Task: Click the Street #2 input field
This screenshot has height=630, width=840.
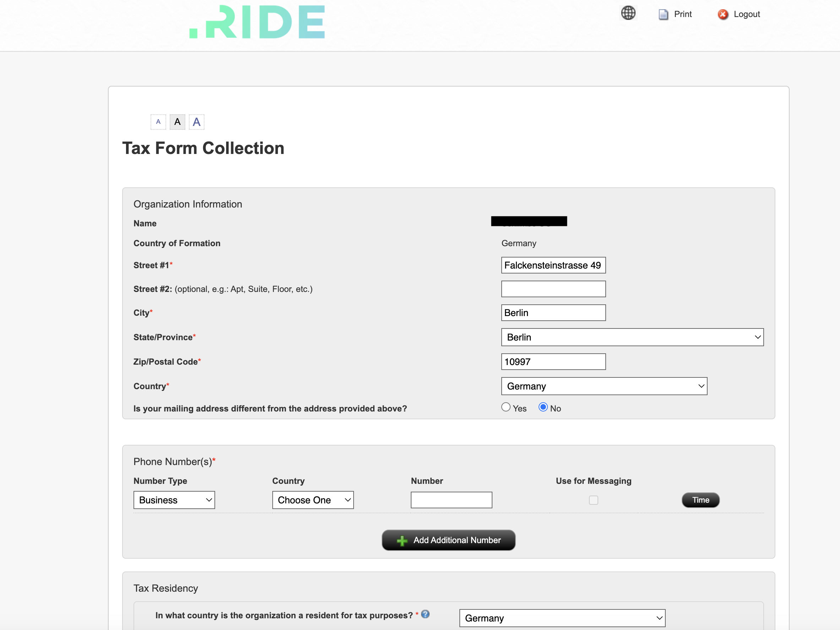Action: (553, 289)
